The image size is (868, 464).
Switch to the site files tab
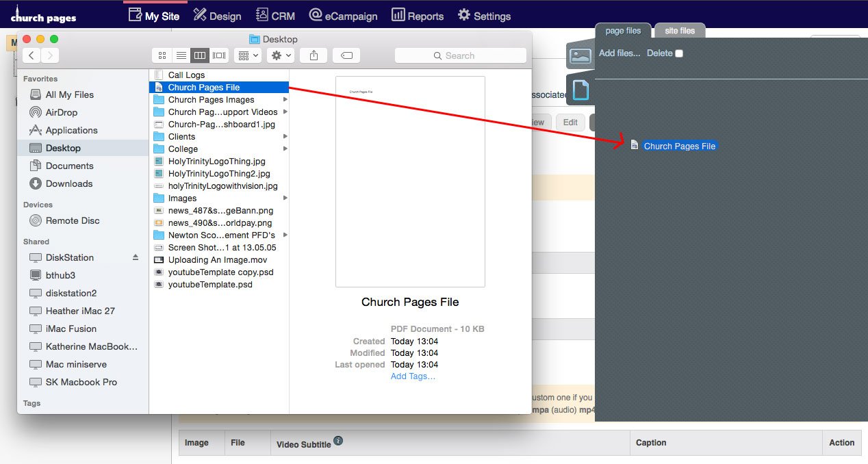coord(680,31)
